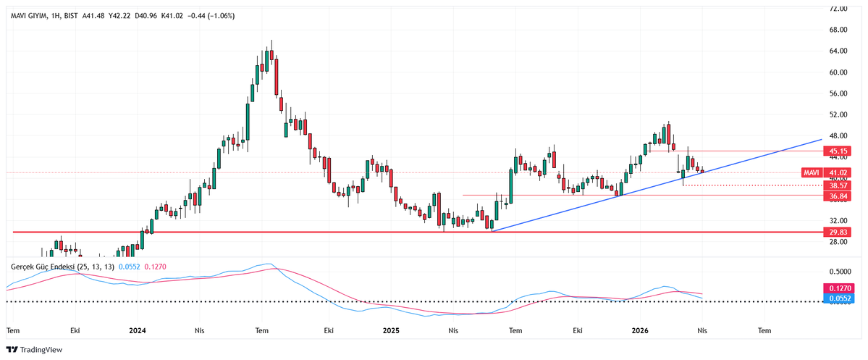Click the 29.83 major support label

pyautogui.click(x=837, y=232)
